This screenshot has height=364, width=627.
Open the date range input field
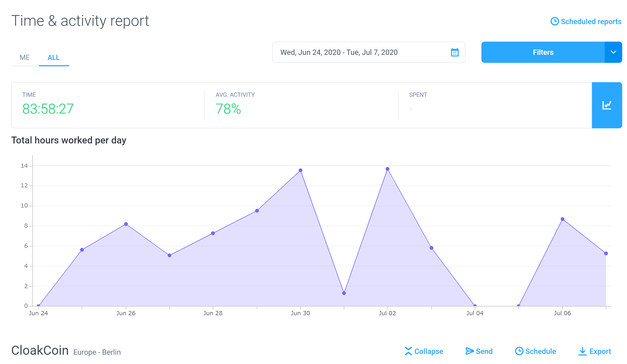[369, 52]
